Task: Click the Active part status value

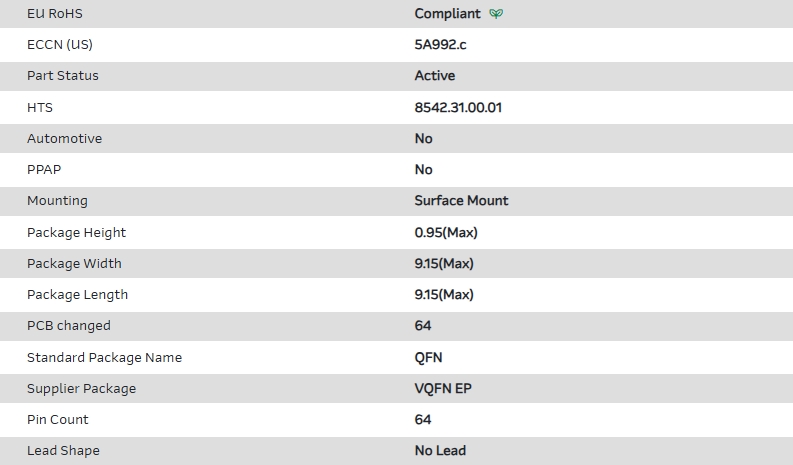Action: (x=435, y=76)
